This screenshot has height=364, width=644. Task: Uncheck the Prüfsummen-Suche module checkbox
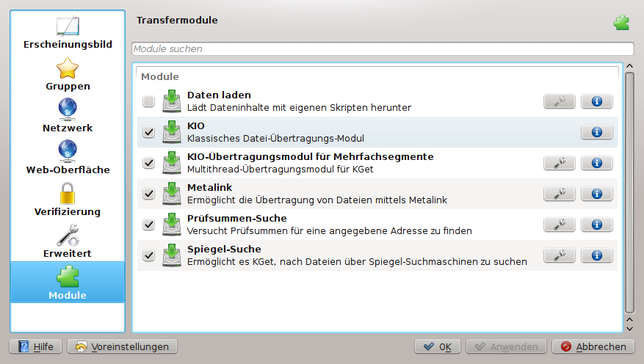pos(148,225)
